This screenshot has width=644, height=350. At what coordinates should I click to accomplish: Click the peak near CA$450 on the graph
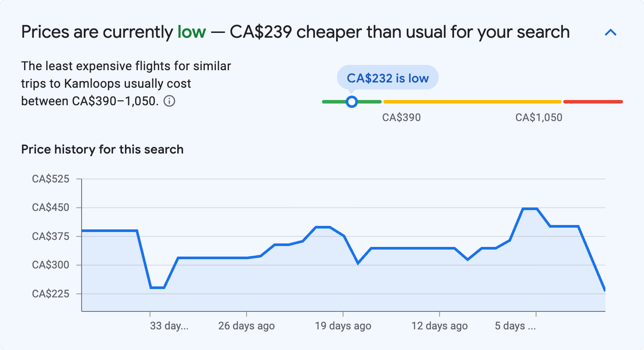pos(528,208)
